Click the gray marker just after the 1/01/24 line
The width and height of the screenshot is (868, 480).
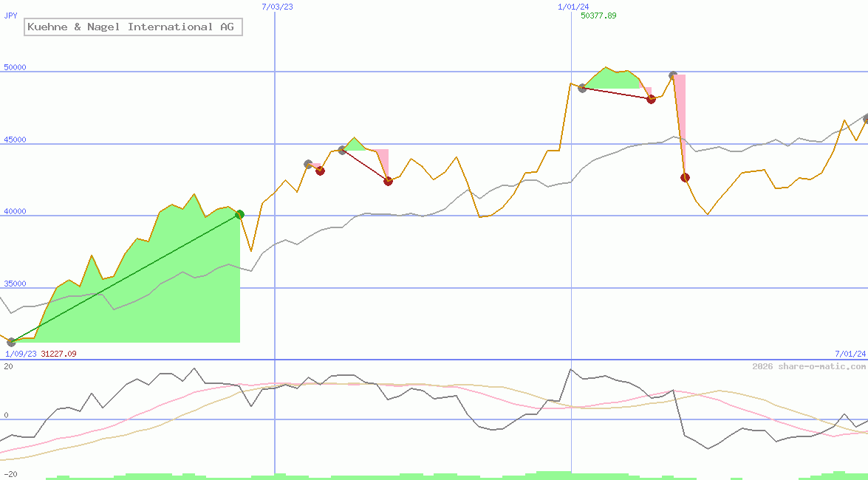tap(582, 88)
